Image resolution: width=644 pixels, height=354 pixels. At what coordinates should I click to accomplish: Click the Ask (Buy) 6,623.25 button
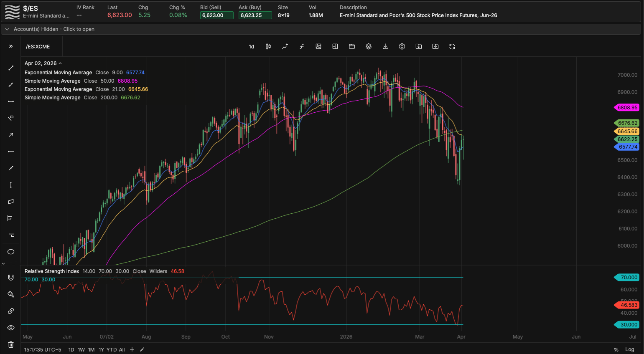[x=255, y=15]
